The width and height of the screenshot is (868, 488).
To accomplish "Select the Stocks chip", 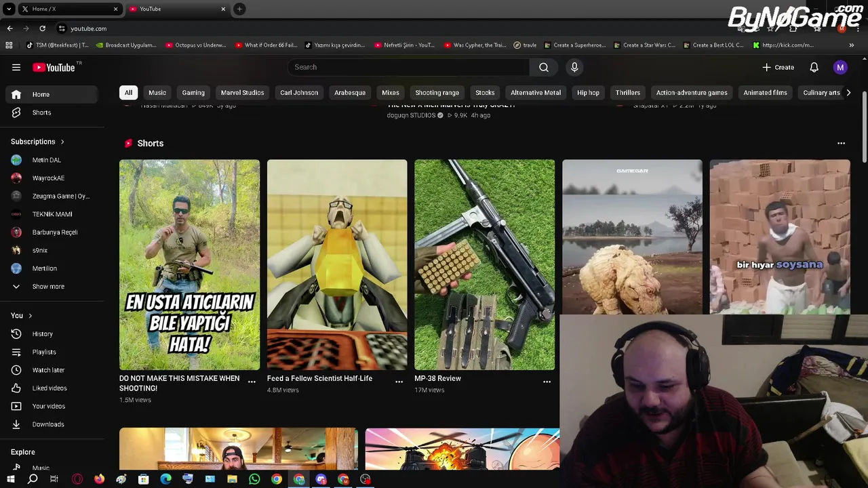I will [485, 93].
